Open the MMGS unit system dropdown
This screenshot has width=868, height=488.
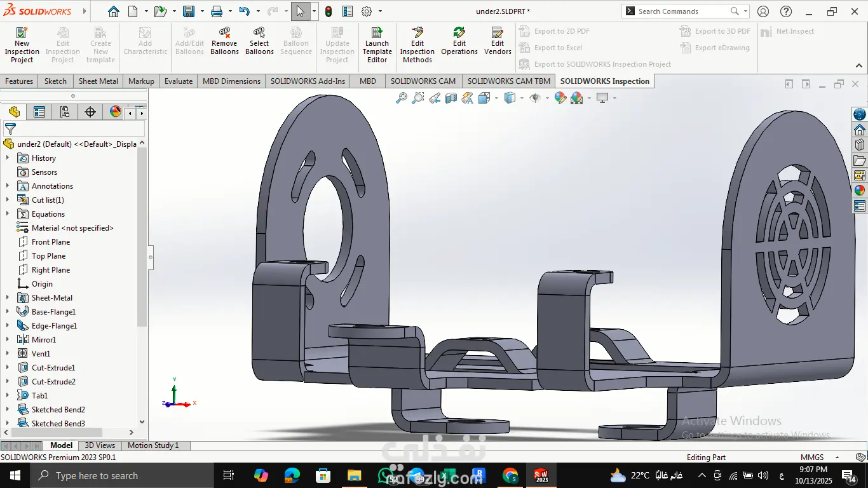click(837, 457)
